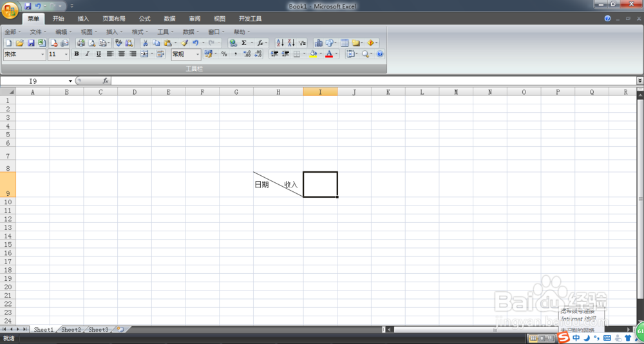Screen dimensions: 644x344
Task: Open the font size dropdown 11
Action: pos(66,54)
